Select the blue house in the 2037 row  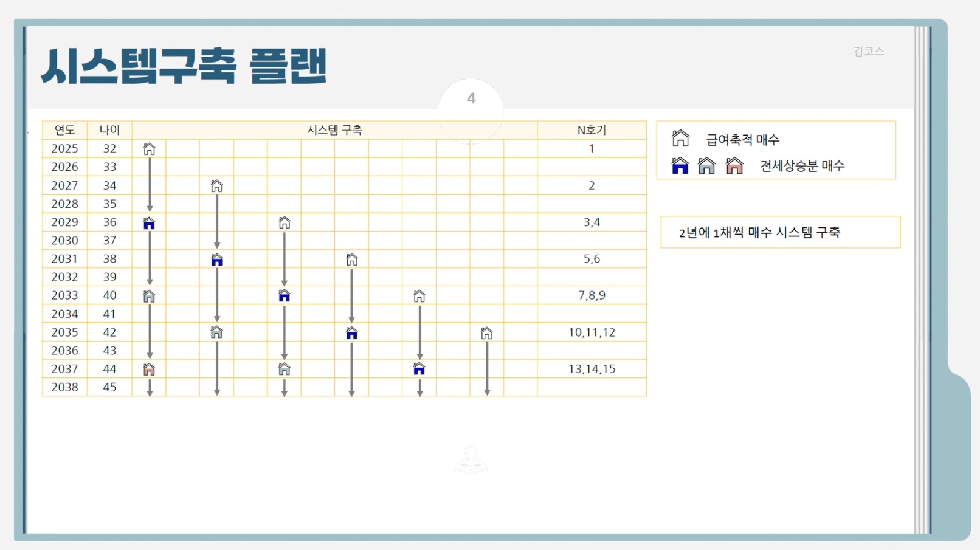pos(419,369)
